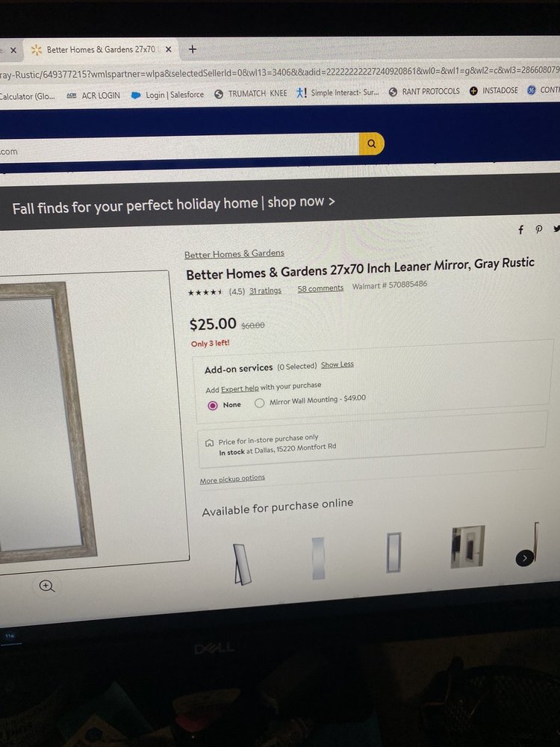Select the None add-on radio button
Screen dimensions: 560x747
[x=213, y=406]
